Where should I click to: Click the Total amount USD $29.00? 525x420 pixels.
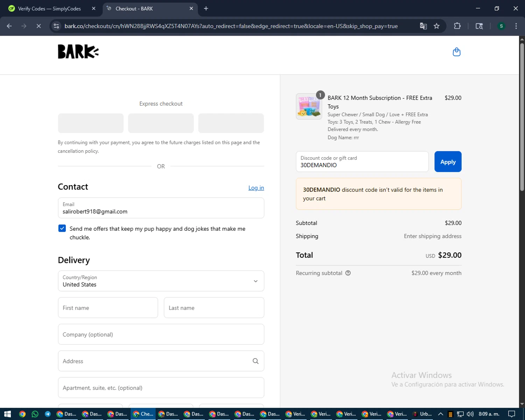point(443,255)
